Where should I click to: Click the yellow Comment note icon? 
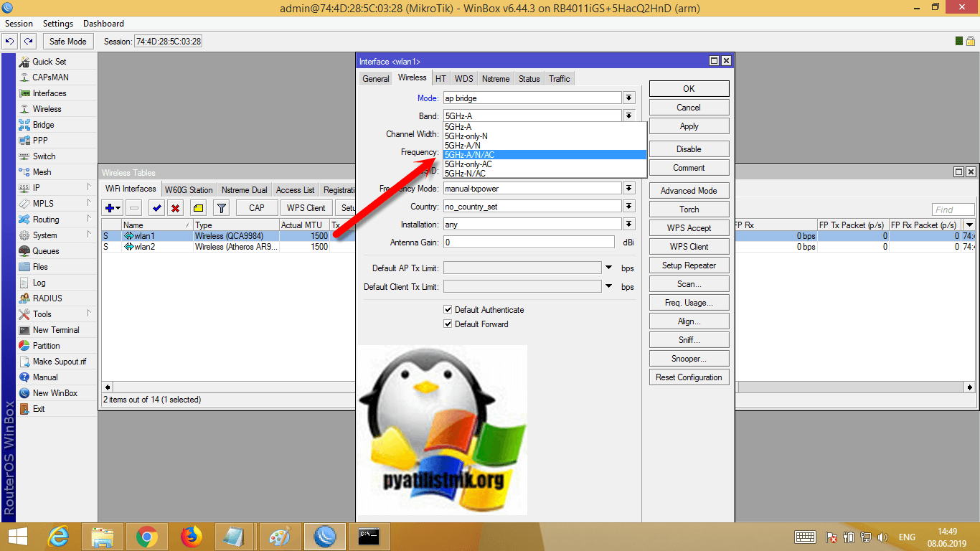tap(199, 208)
